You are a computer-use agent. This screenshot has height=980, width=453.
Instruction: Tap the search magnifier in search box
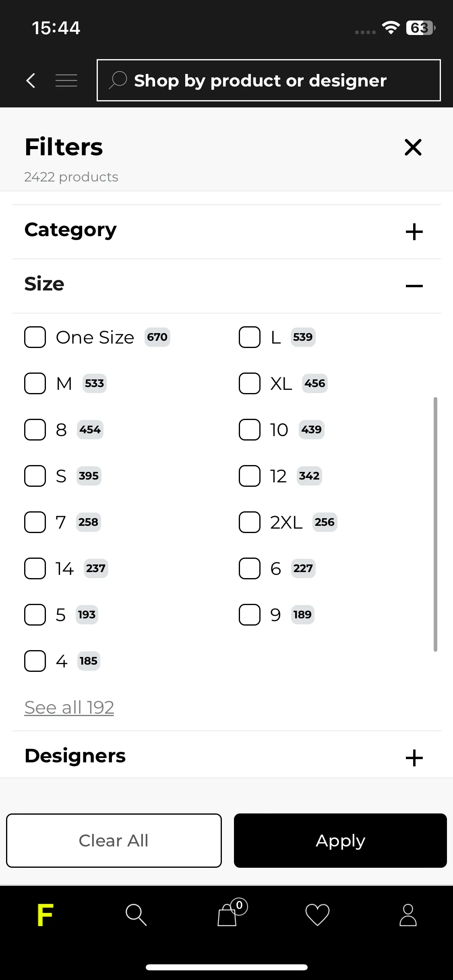[x=118, y=80]
